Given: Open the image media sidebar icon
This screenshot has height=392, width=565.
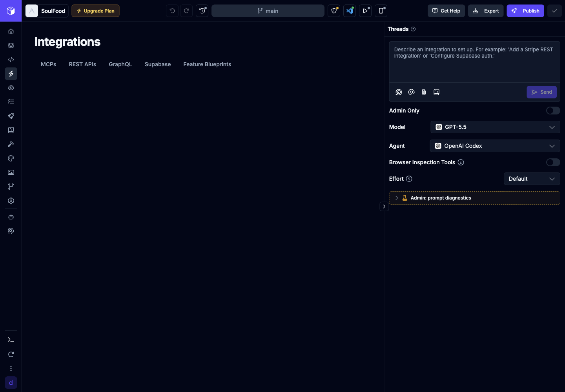Looking at the screenshot, I should click(x=11, y=172).
